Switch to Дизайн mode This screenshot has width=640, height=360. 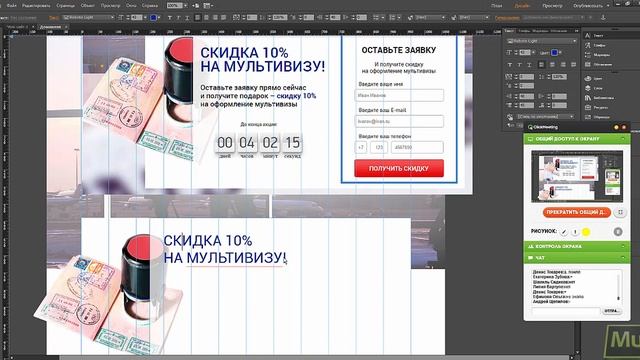click(522, 6)
